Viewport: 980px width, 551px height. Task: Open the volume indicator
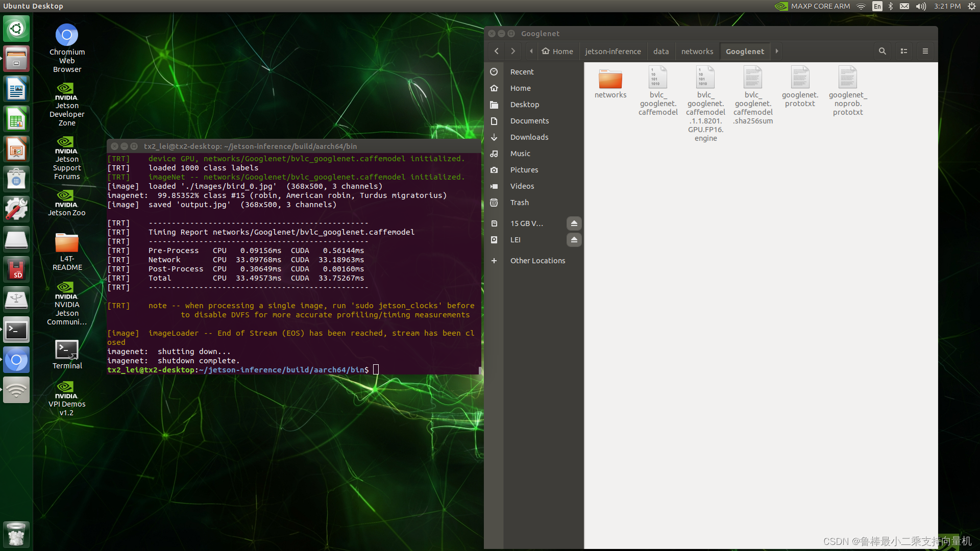click(x=921, y=6)
